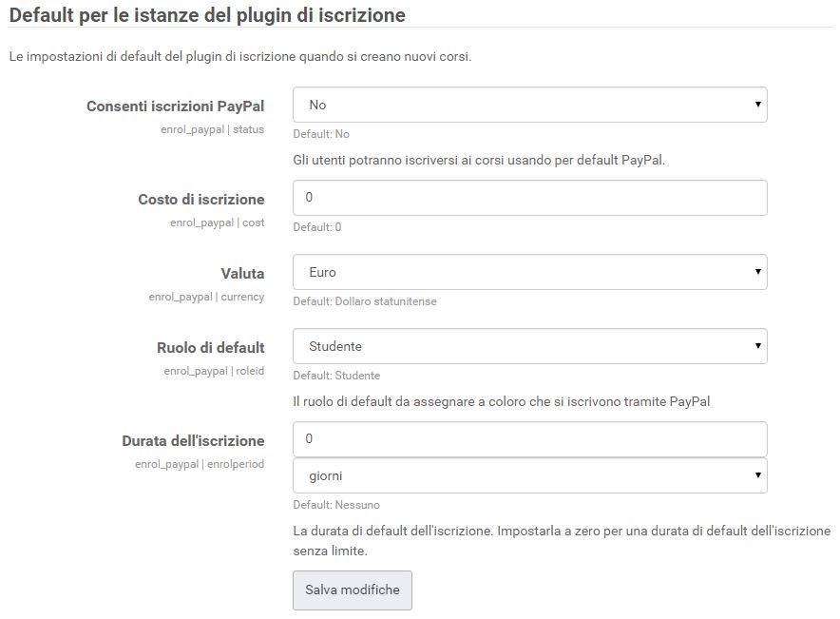Click the arrow icon on giorni dropdown

758,474
